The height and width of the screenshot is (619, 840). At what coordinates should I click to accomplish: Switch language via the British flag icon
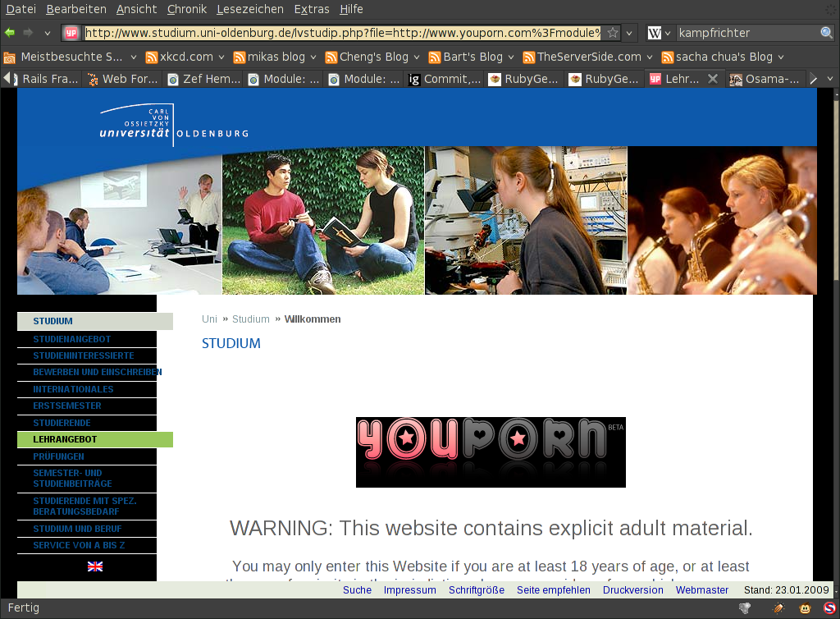(x=95, y=566)
